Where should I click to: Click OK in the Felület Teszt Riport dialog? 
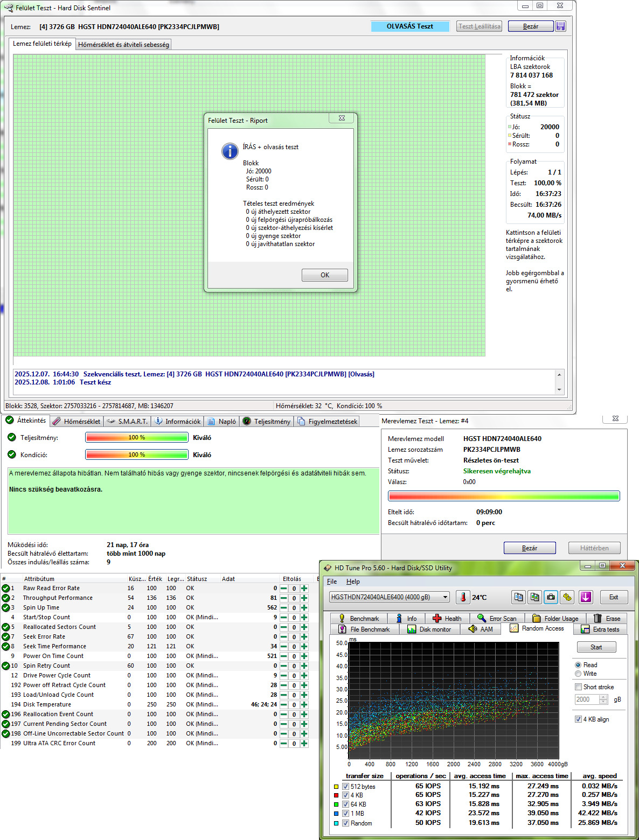point(325,275)
